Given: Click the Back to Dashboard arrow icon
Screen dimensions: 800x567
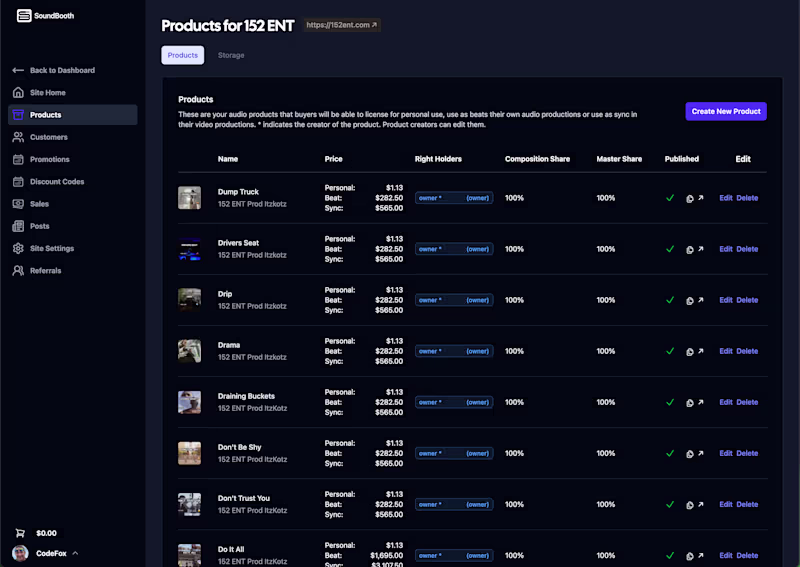Looking at the screenshot, I should tap(18, 70).
